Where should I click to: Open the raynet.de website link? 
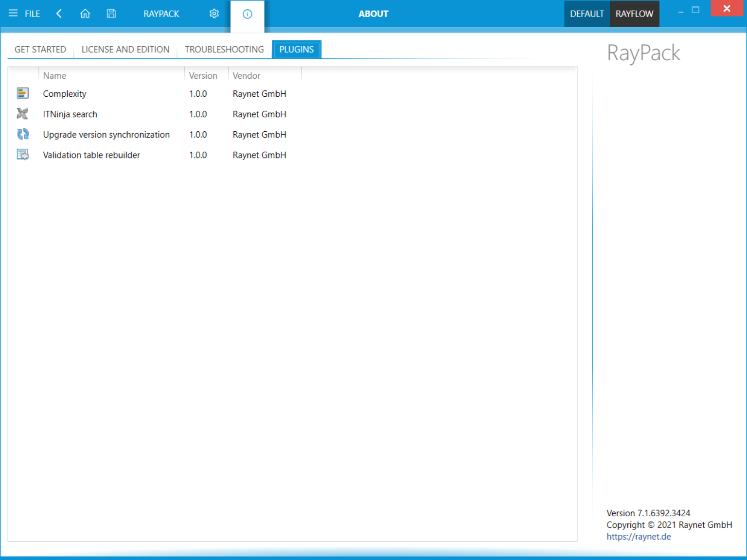[x=639, y=537]
